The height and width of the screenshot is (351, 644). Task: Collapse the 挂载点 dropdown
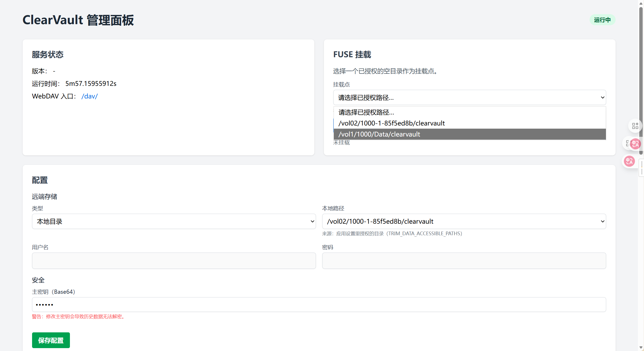click(x=469, y=98)
